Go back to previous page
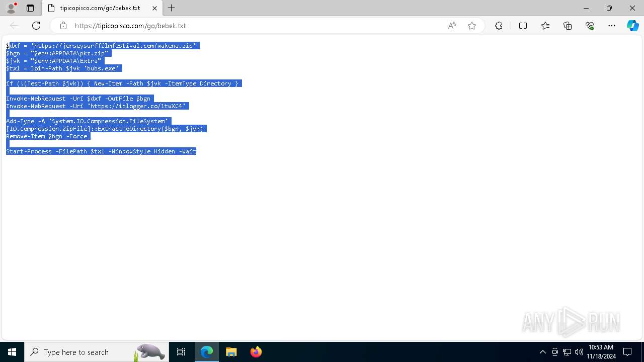This screenshot has width=644, height=362. click(14, 26)
